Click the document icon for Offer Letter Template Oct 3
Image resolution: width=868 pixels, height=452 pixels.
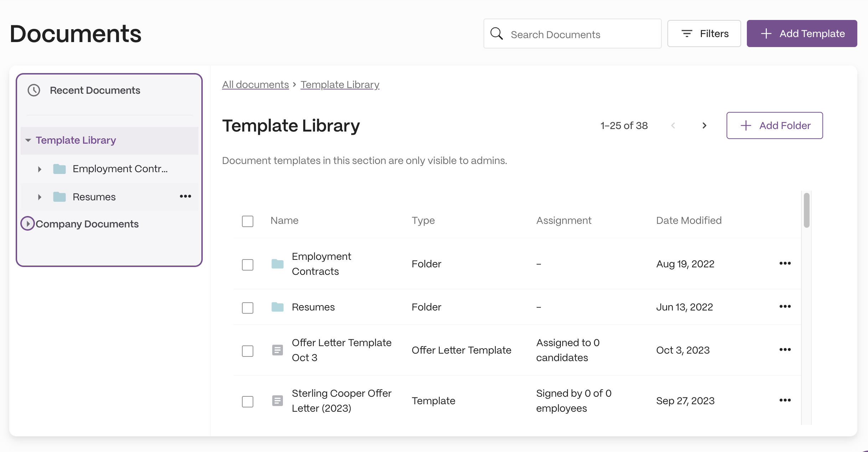(x=278, y=350)
